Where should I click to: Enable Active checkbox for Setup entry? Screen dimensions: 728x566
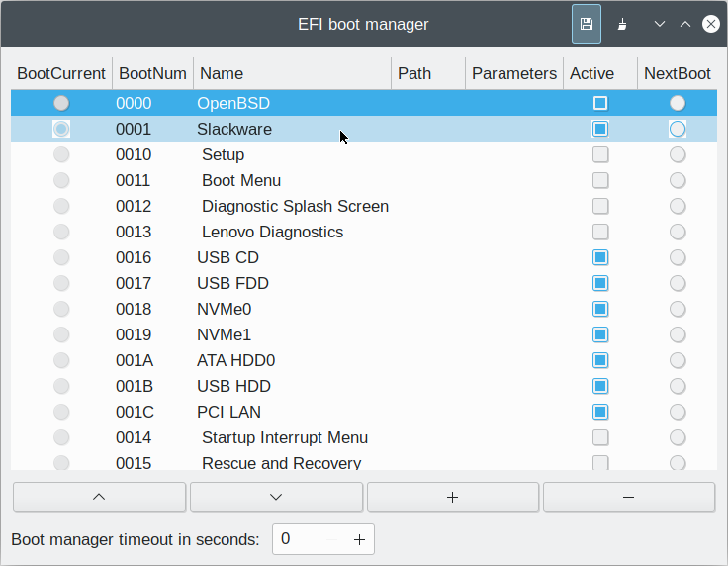point(600,154)
